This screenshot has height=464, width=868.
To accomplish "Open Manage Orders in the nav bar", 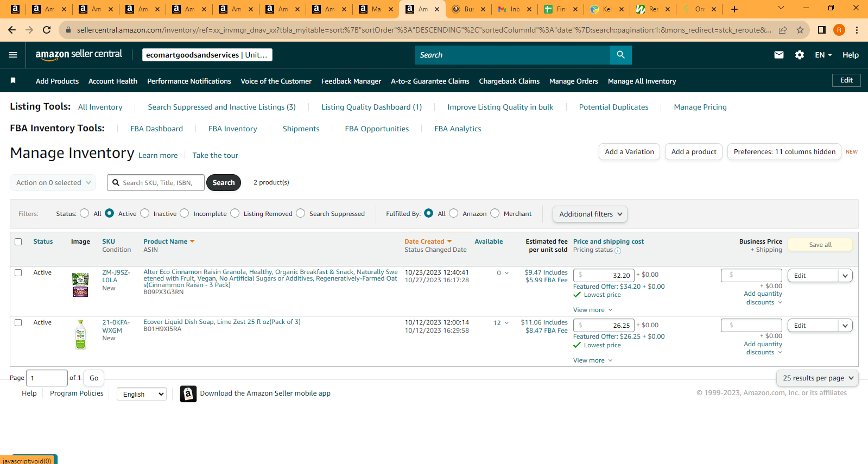I will tap(573, 81).
